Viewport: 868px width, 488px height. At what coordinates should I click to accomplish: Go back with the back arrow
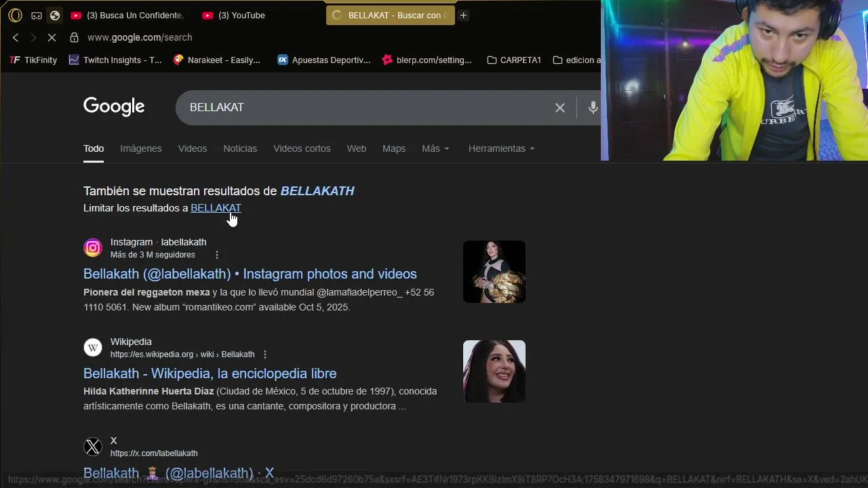tap(16, 37)
